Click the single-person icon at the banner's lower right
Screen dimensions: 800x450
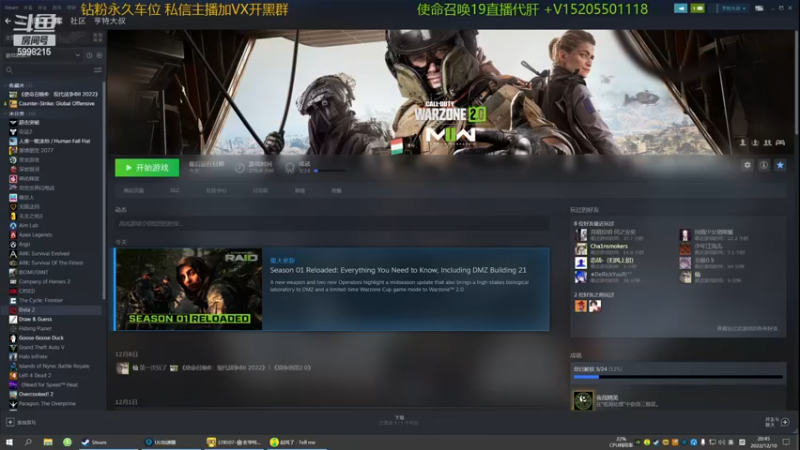pyautogui.click(x=743, y=143)
